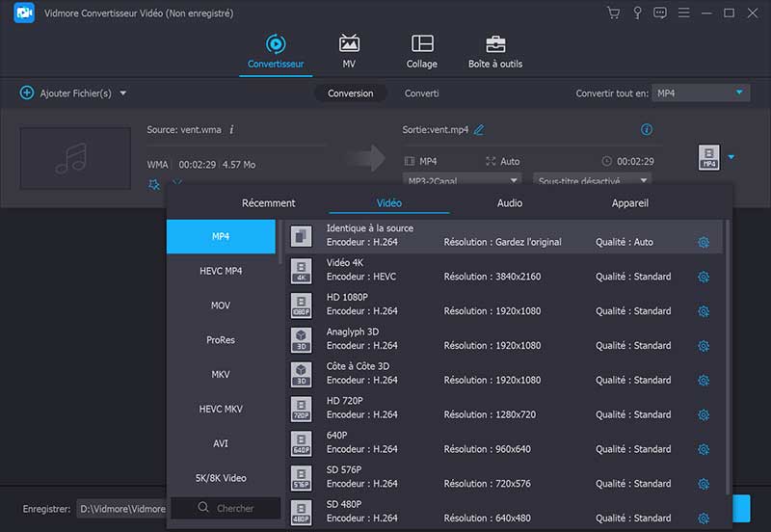
Task: Click the info icon beside vent.wma
Action: click(x=231, y=129)
